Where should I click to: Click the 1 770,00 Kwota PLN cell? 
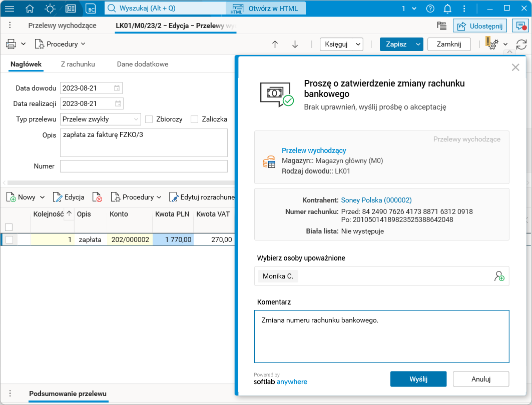[x=173, y=239]
